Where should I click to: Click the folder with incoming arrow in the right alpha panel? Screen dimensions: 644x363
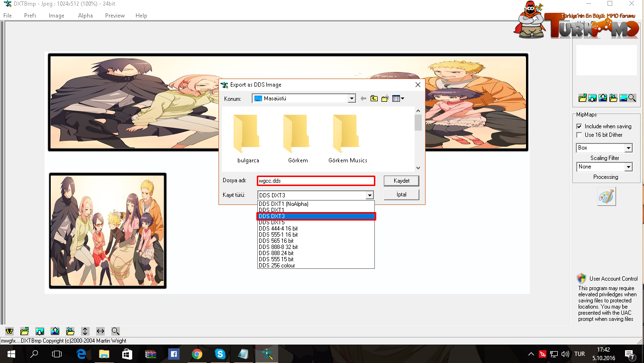(613, 98)
